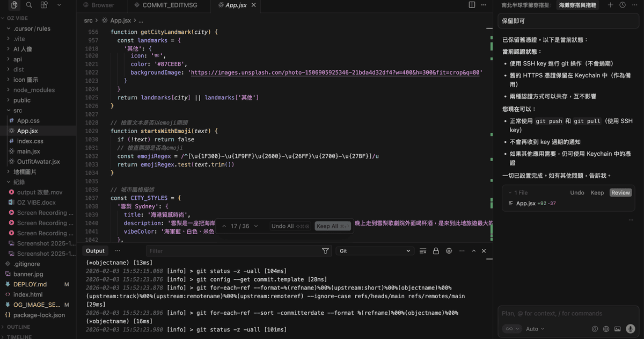644x339 pixels.
Task: Open OutfitAvatar.jsx in the file tree
Action: point(38,162)
